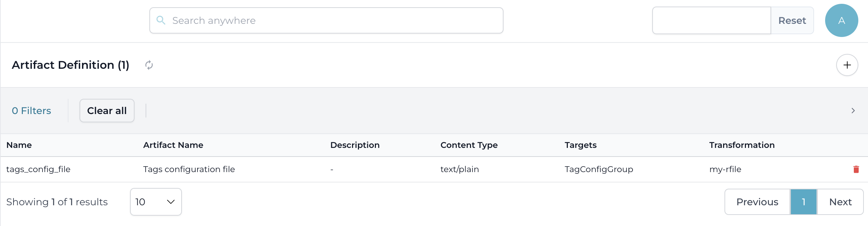
Task: Add a new artifact definition
Action: [x=847, y=65]
